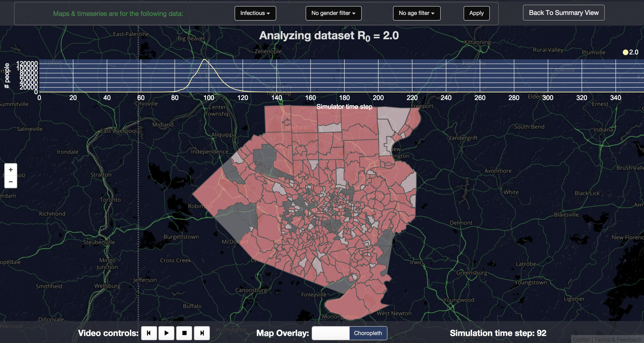Expand the No gender filter dropdown

(333, 13)
